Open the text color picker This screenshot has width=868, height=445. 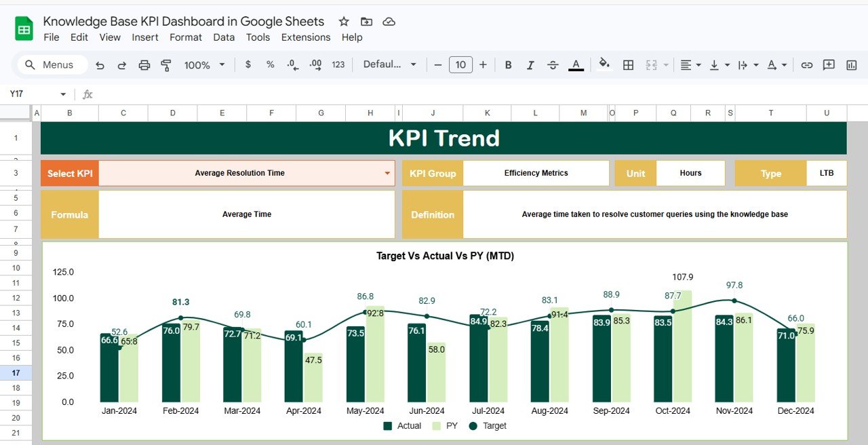point(576,64)
